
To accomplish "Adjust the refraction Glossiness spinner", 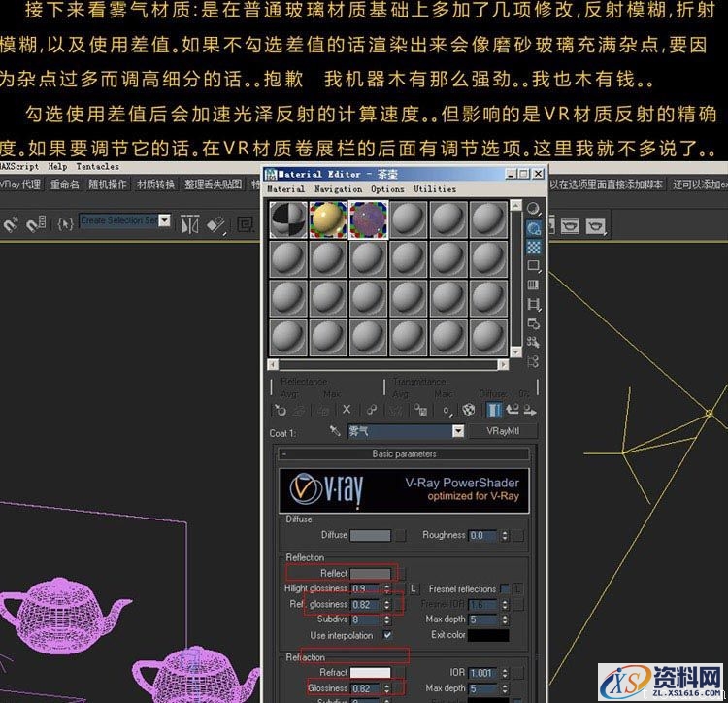I will click(387, 688).
